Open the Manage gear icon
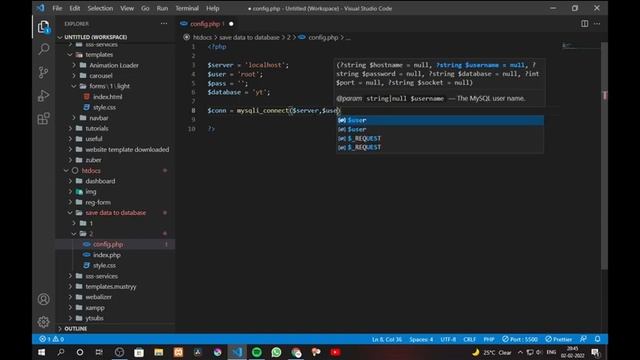Screen dimensions: 640x360 pyautogui.click(x=43, y=322)
